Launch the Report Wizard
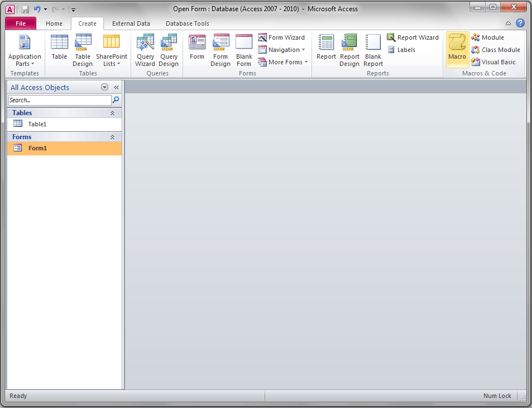Image resolution: width=532 pixels, height=408 pixels. point(413,37)
